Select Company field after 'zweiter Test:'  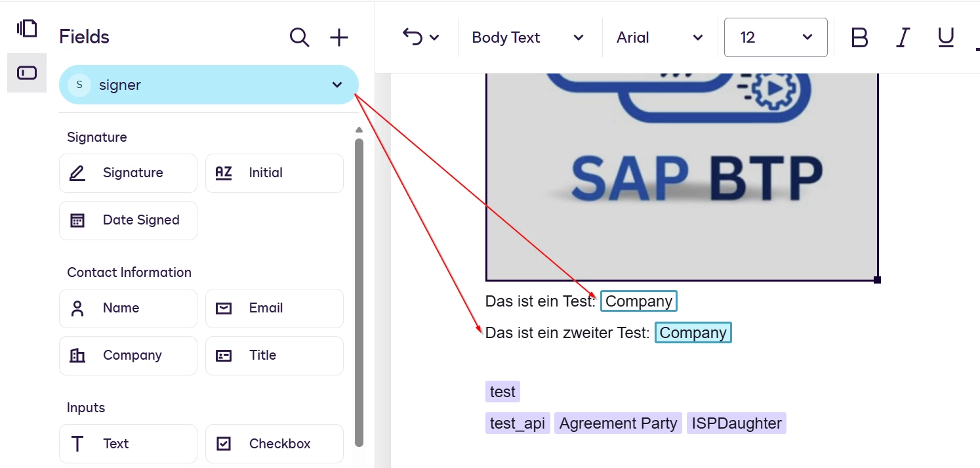pyautogui.click(x=693, y=333)
